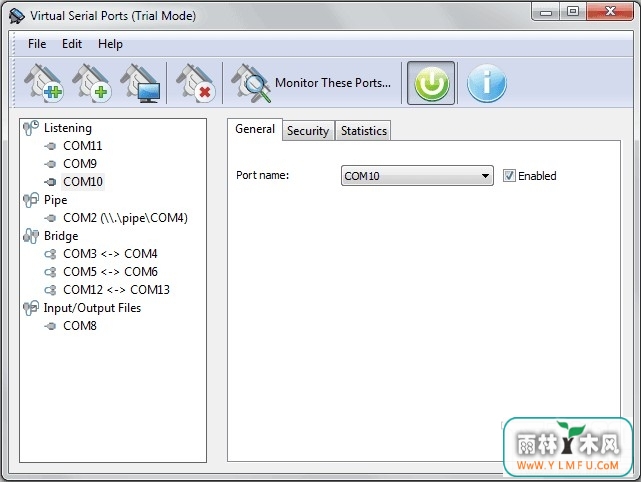Click the Pipe group icon
Image resolution: width=641 pixels, height=482 pixels.
click(x=31, y=200)
